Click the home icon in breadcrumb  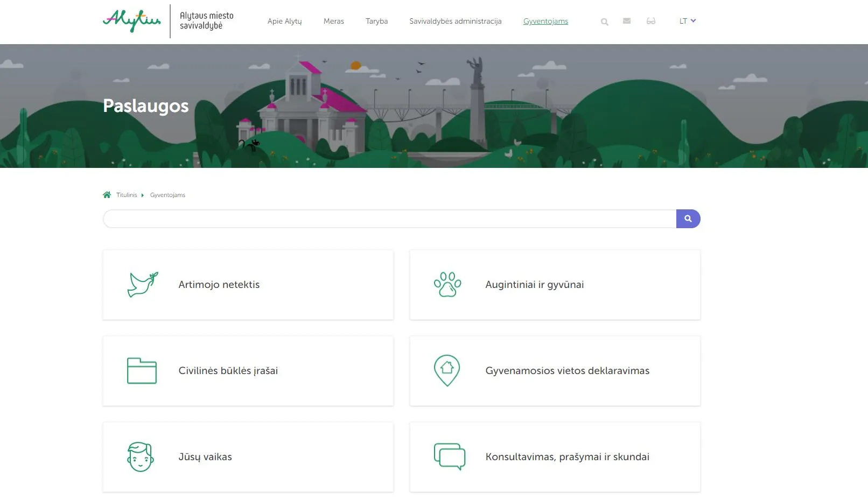tap(107, 195)
